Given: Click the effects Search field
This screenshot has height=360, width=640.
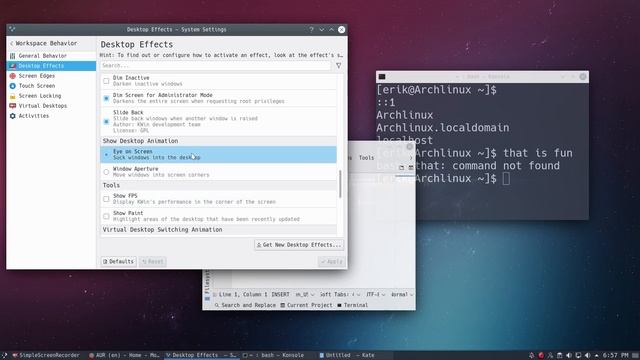Looking at the screenshot, I should click(x=216, y=65).
